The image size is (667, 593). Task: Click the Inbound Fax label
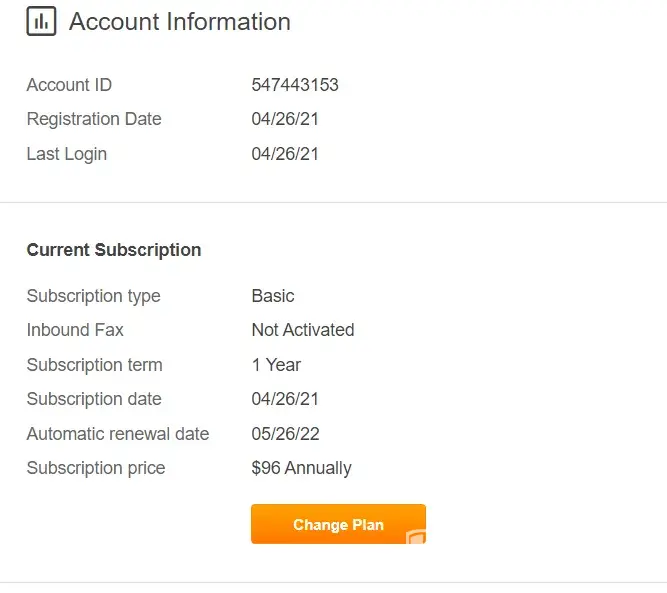(x=75, y=330)
